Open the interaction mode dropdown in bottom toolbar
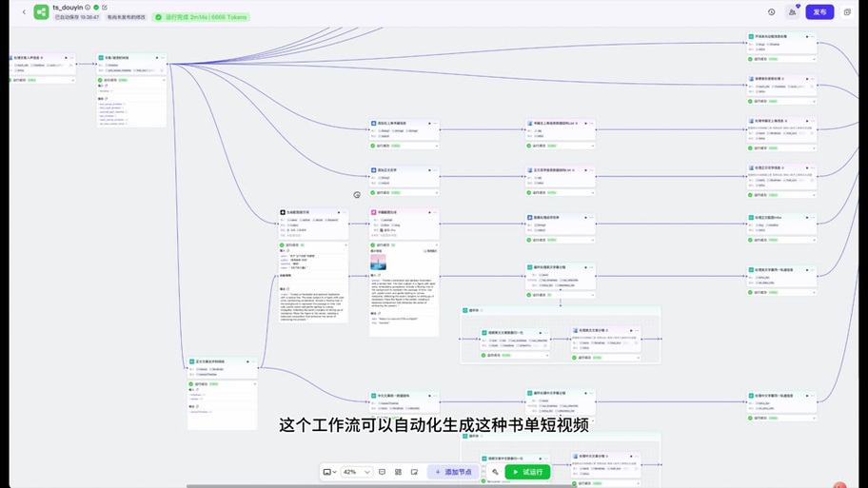 tap(329, 472)
